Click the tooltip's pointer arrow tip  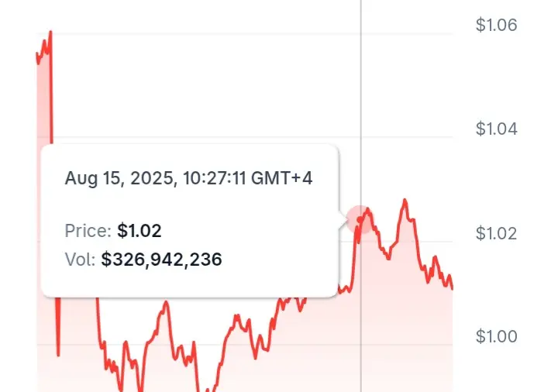click(x=346, y=220)
